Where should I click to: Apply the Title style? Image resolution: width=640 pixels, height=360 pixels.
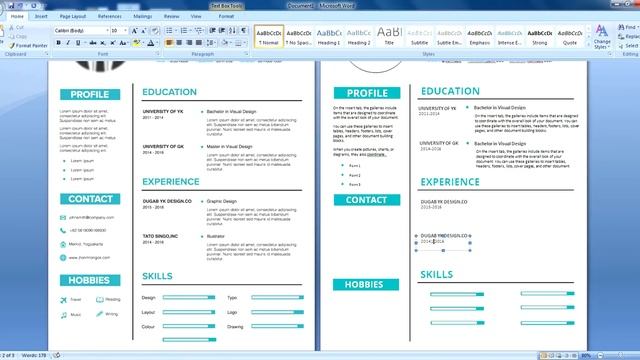click(389, 37)
